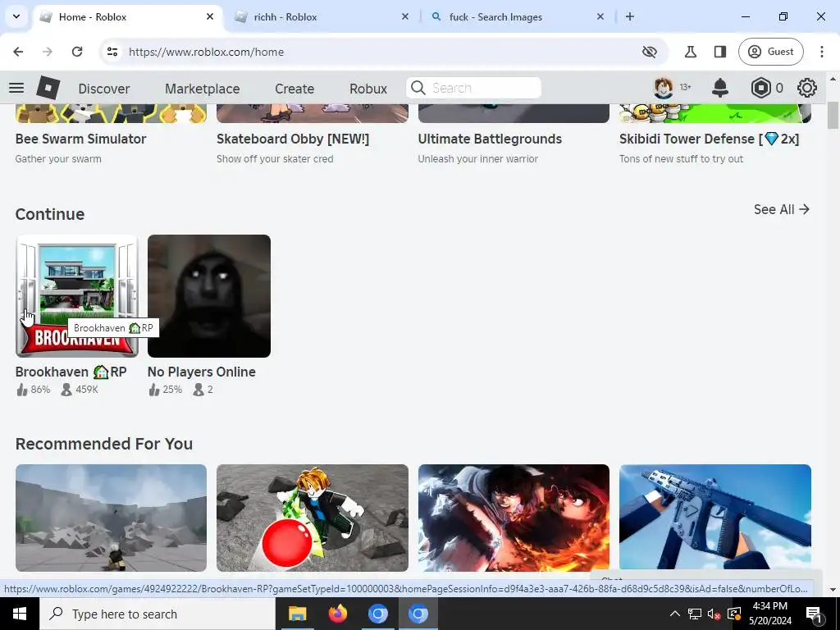Open Skibidi Tower Defense title
Image resolution: width=840 pixels, height=630 pixels.
[x=710, y=139]
